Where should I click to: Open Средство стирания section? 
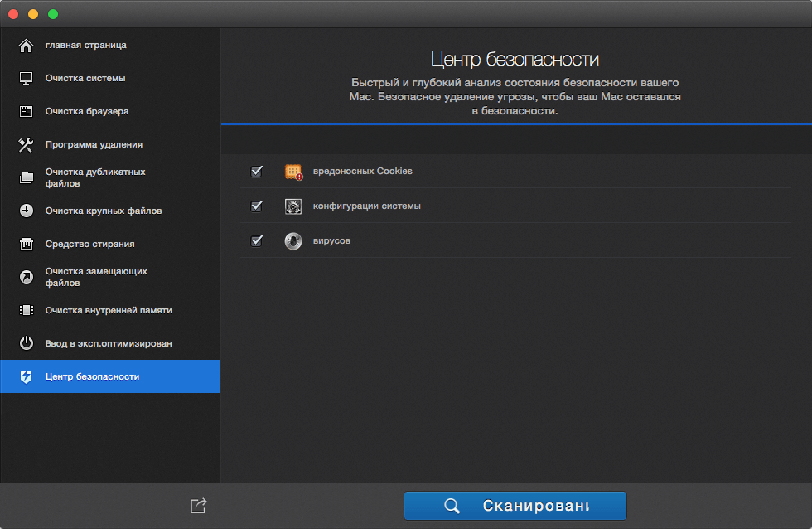tap(109, 244)
